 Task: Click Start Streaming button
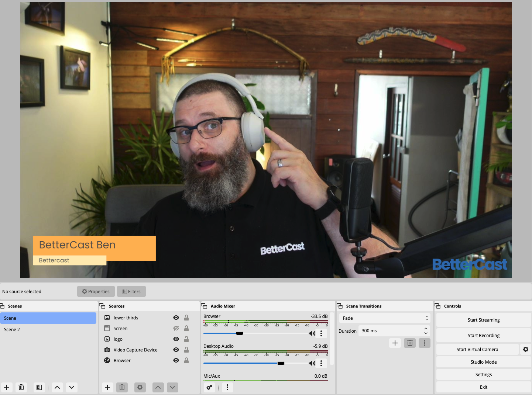484,320
